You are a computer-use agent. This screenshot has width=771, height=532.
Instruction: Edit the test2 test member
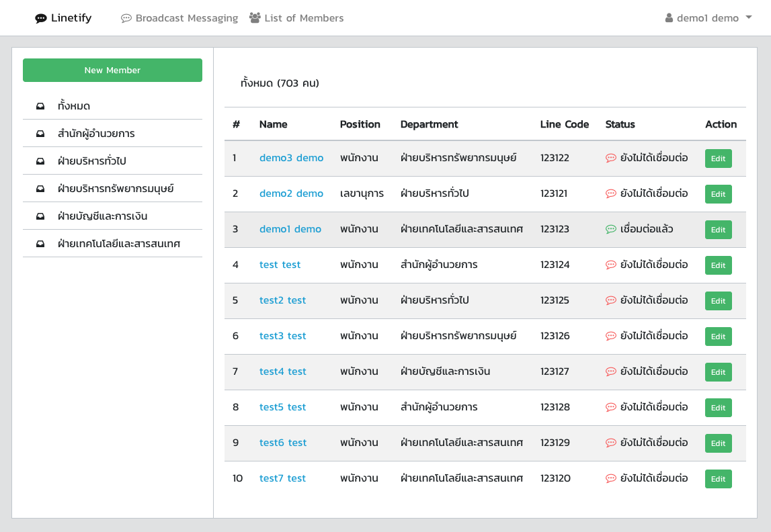tap(718, 301)
